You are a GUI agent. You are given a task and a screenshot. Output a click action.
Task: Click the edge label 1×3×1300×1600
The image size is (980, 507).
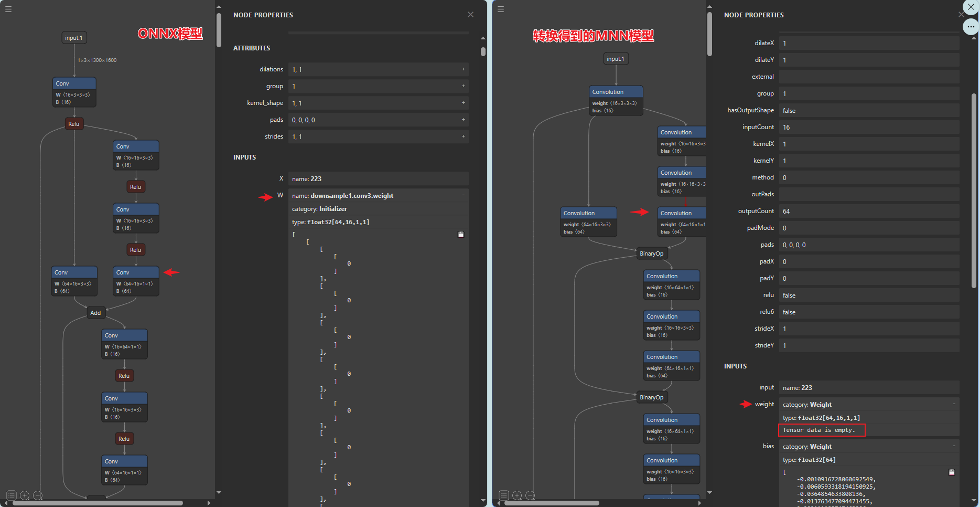pyautogui.click(x=97, y=60)
